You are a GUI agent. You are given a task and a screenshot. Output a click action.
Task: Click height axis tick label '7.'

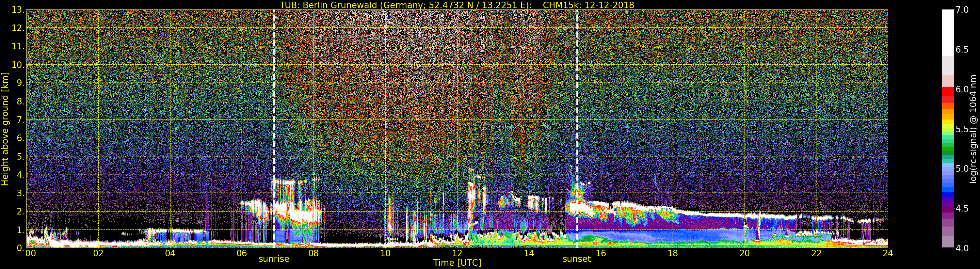pyautogui.click(x=21, y=120)
